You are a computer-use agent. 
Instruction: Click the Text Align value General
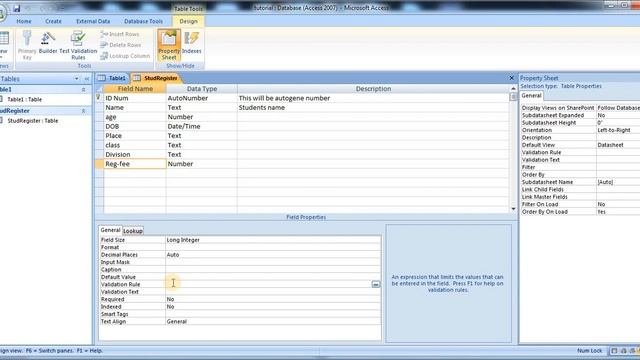273,322
